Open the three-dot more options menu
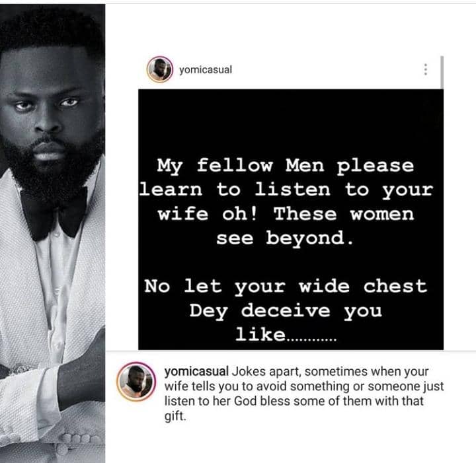 426,69
